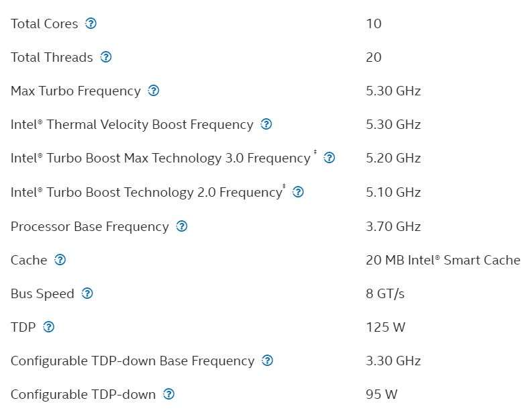Viewport: 532px width, 419px height.
Task: Click the 125 W TDP value
Action: tap(385, 327)
